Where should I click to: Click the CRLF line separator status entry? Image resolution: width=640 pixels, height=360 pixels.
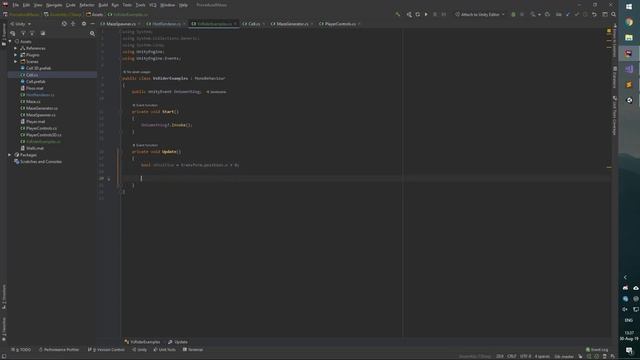pos(512,356)
